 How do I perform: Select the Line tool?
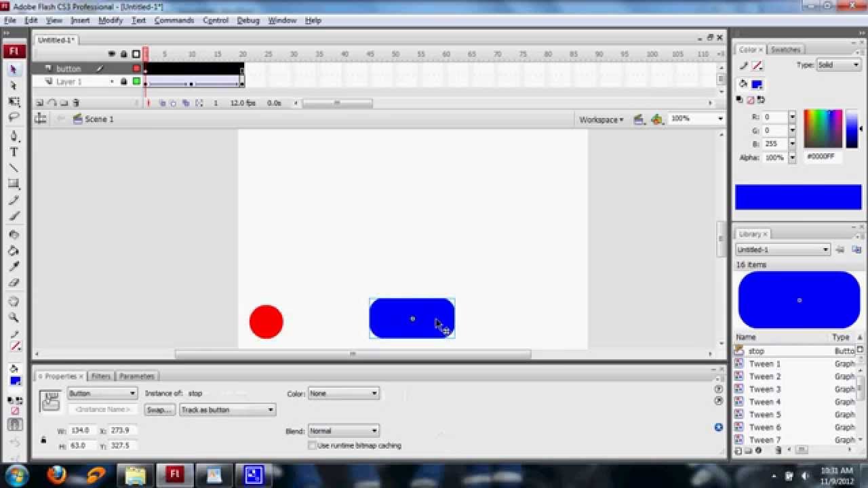point(14,168)
